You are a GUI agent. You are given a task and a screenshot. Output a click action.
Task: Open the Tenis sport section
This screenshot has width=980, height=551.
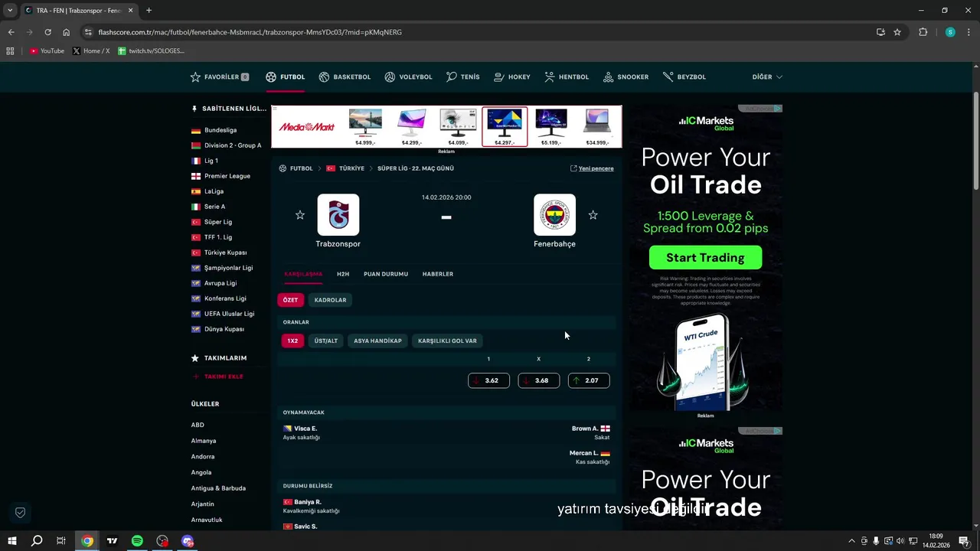click(463, 77)
